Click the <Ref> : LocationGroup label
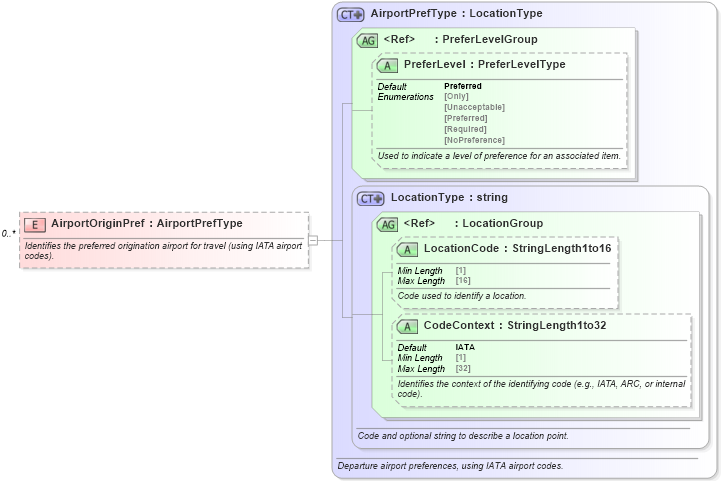 [473, 223]
